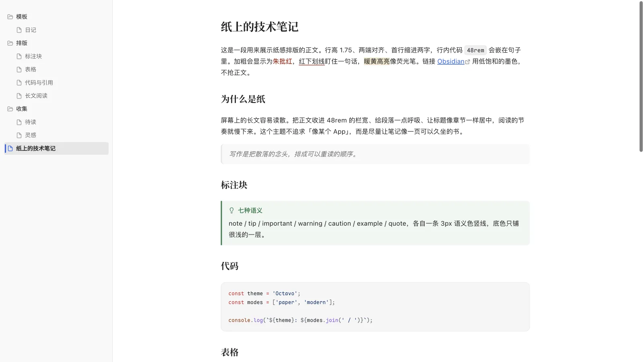644x362 pixels.
Task: Click the file icon beside 代码与引用
Action: 19,83
